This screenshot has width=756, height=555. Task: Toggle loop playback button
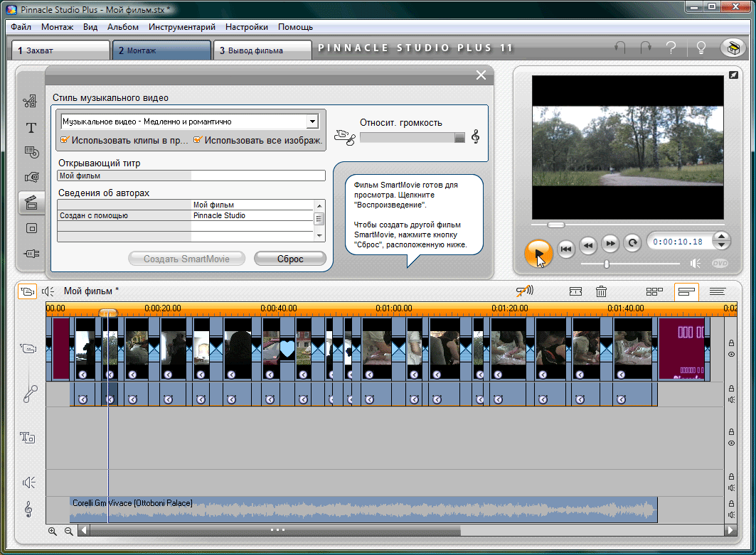click(x=632, y=243)
